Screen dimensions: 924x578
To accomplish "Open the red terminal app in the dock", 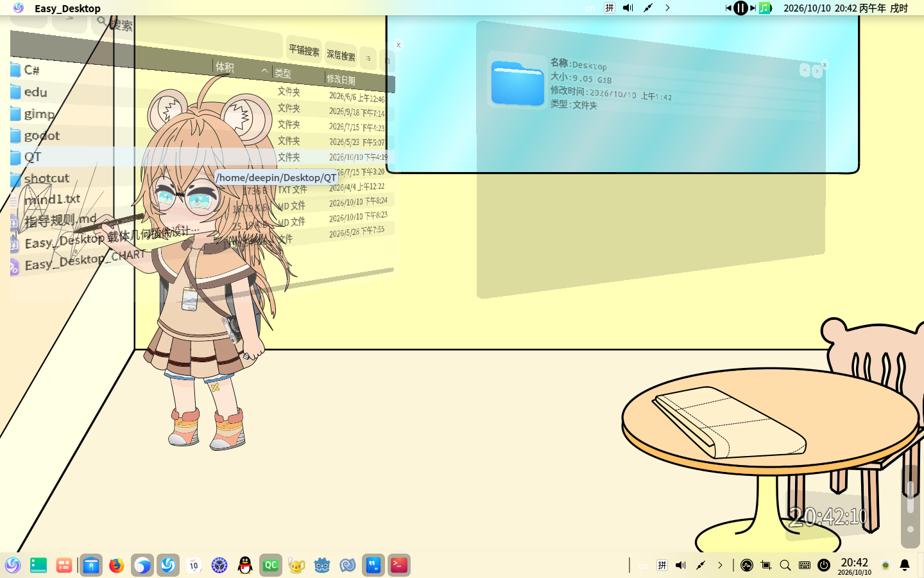I will click(x=399, y=565).
